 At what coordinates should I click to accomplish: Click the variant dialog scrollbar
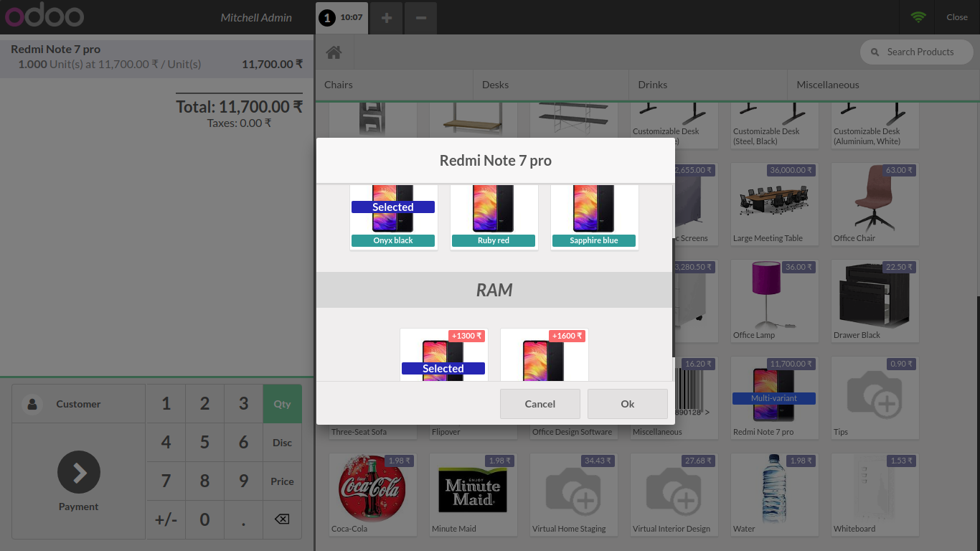tap(673, 298)
